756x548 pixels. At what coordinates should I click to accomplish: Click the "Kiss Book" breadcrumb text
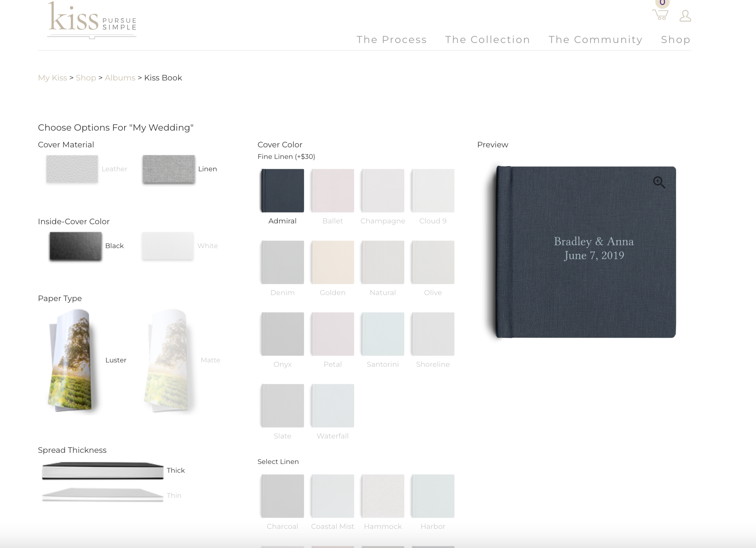tap(163, 78)
